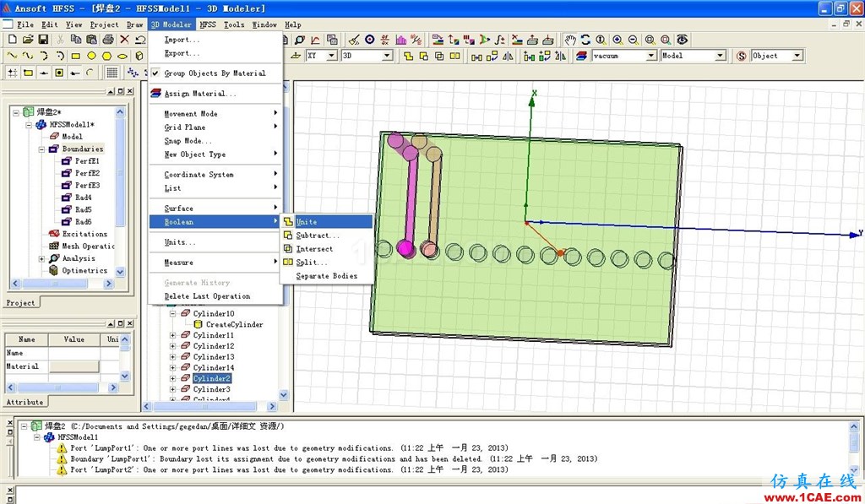Select Cylinder2 in the model tree
This screenshot has height=504, width=865.
click(212, 378)
